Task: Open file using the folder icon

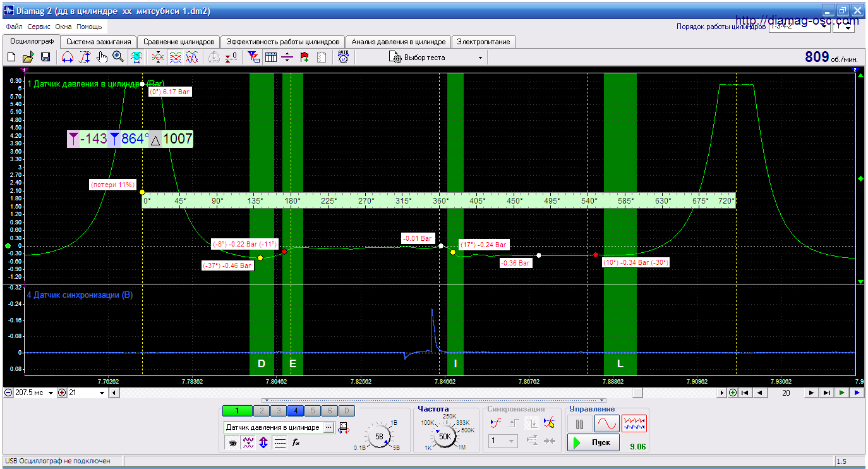Action: tap(28, 58)
